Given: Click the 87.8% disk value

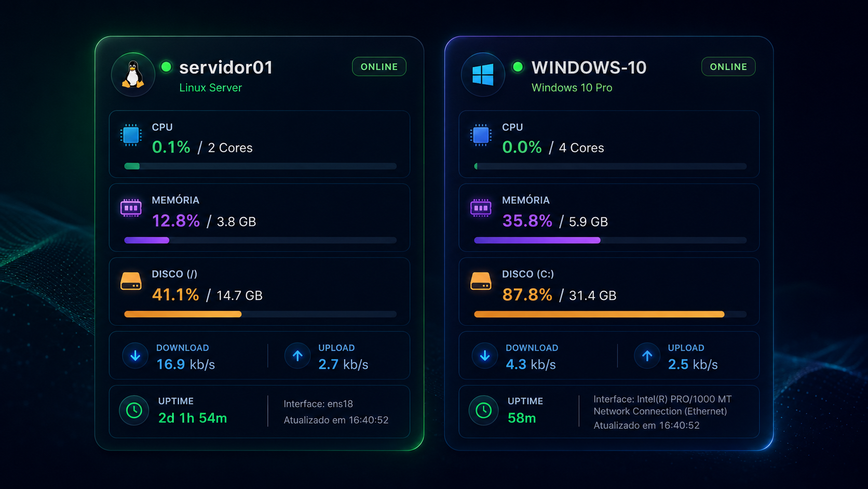Looking at the screenshot, I should point(527,295).
